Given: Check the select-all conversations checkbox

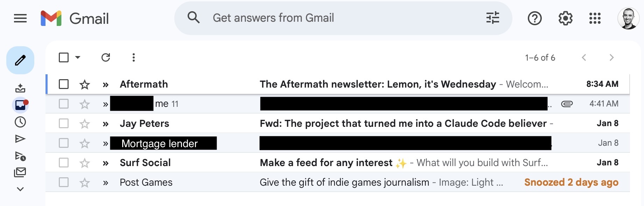Looking at the screenshot, I should pyautogui.click(x=63, y=57).
